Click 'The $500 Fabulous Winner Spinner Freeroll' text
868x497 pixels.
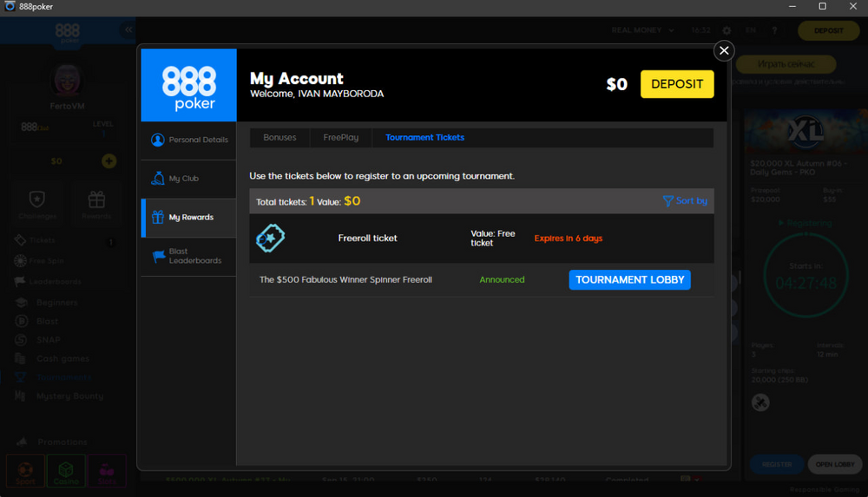(345, 280)
